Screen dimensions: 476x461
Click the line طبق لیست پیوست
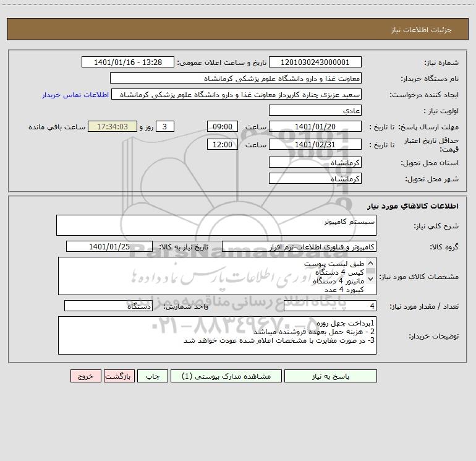[x=334, y=264]
